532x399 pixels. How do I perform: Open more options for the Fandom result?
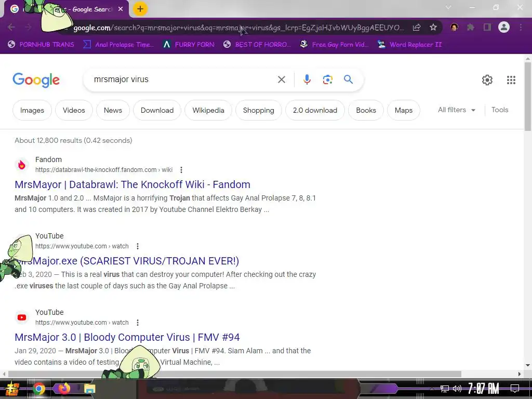click(181, 170)
